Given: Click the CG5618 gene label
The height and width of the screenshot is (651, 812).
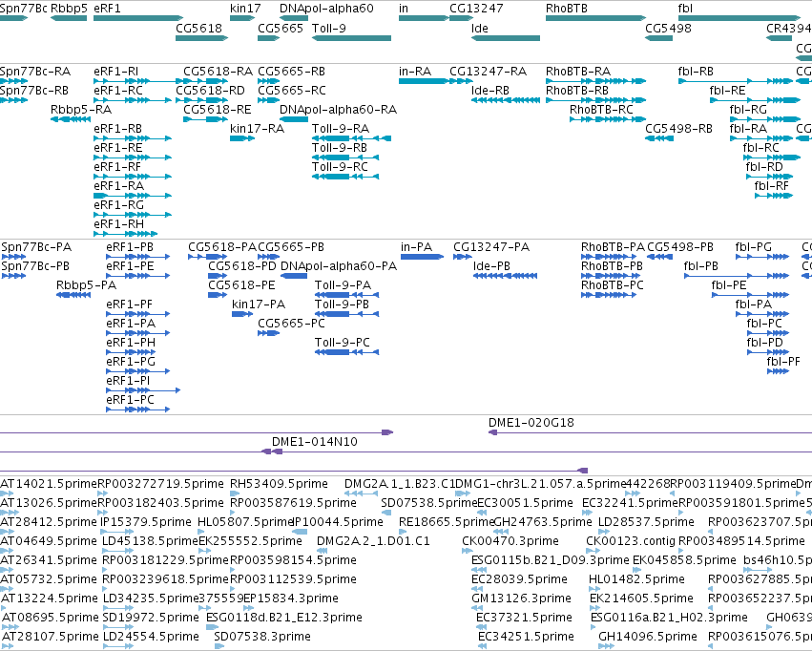Looking at the screenshot, I should [x=198, y=28].
